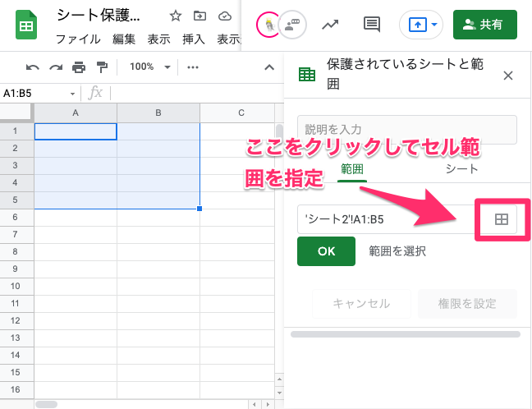Viewport: 532px width, 409px height.
Task: Click the select data range grid icon
Action: click(x=501, y=218)
